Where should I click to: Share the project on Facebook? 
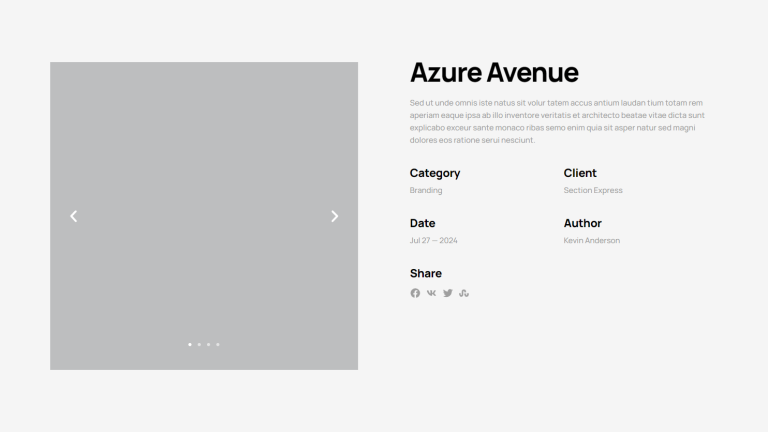(415, 293)
